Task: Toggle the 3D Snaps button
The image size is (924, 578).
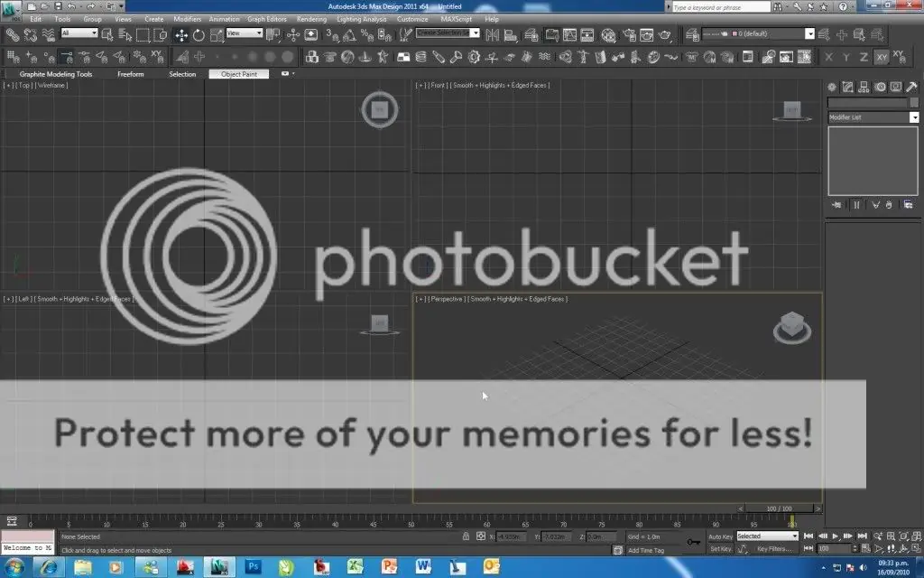Action: 332,35
